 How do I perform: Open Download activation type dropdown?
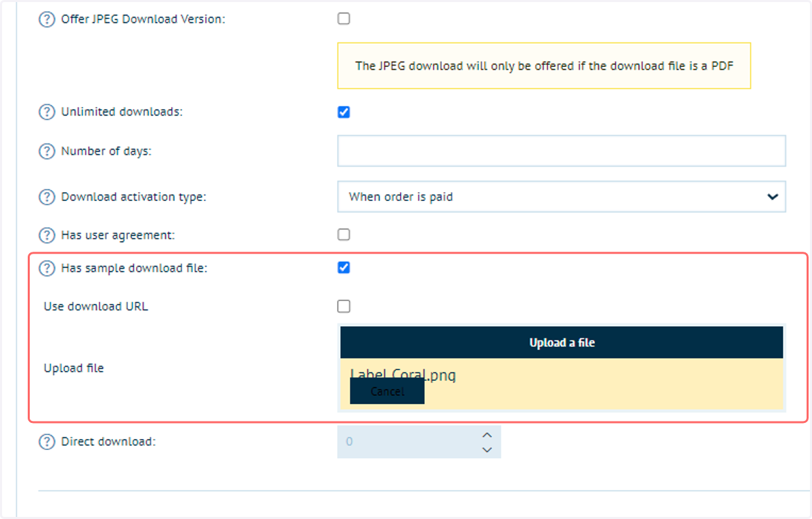coord(562,197)
